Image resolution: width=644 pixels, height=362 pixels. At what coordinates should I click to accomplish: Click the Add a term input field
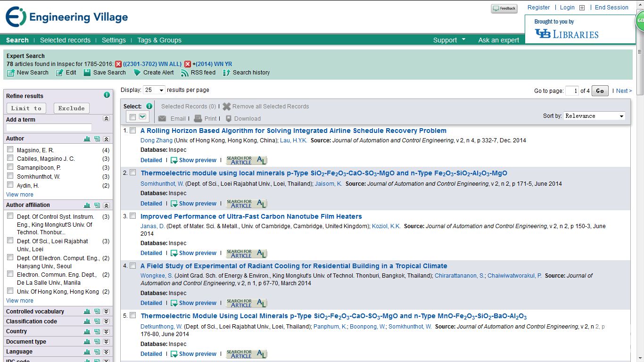49,128
